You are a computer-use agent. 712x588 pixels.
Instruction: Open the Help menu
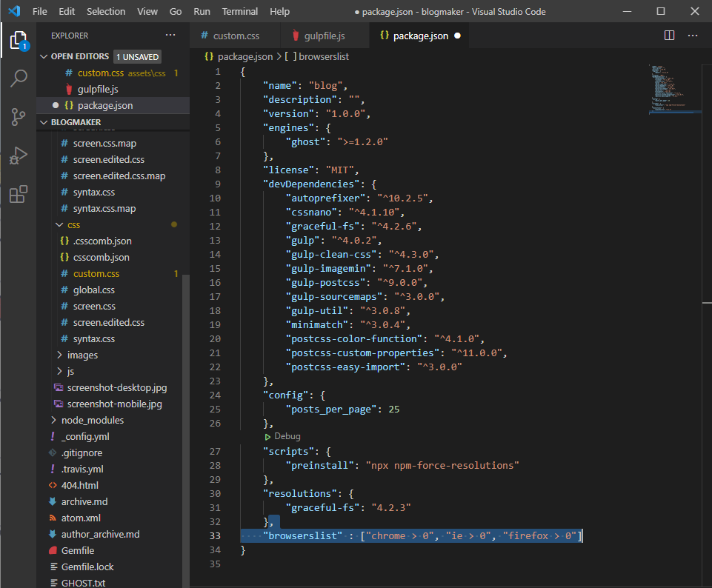tap(280, 11)
